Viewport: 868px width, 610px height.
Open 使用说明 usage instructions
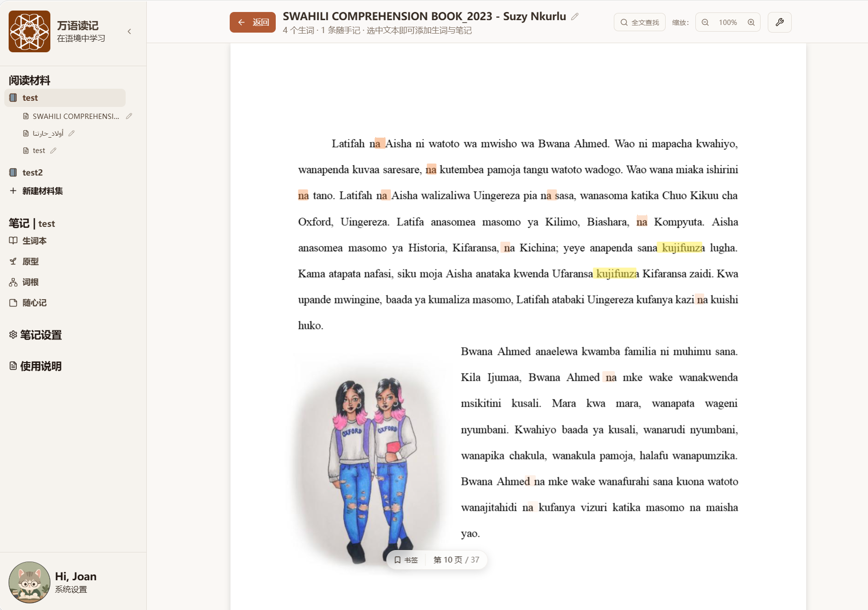[35, 366]
